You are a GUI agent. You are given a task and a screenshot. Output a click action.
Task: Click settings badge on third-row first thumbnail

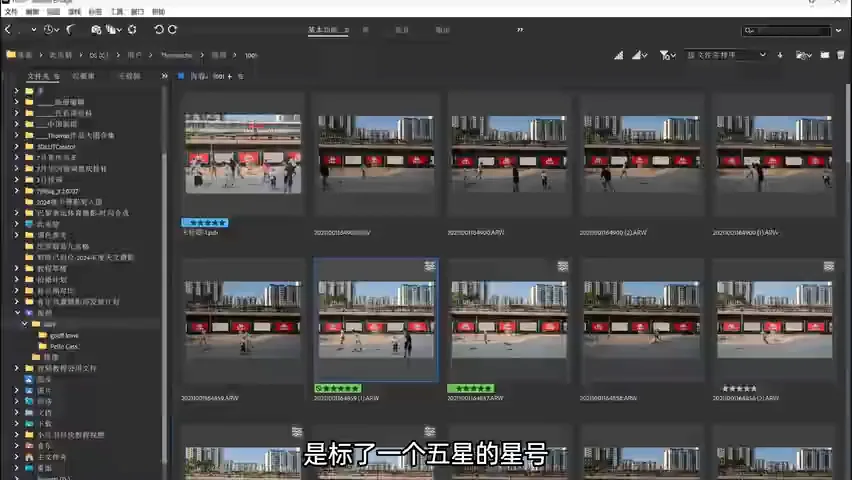click(297, 432)
